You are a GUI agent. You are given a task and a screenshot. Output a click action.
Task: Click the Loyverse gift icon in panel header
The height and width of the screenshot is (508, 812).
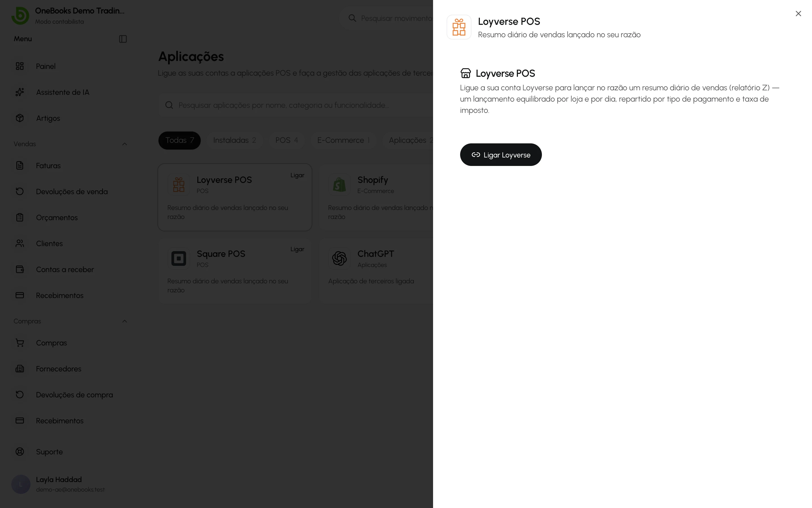click(x=459, y=27)
